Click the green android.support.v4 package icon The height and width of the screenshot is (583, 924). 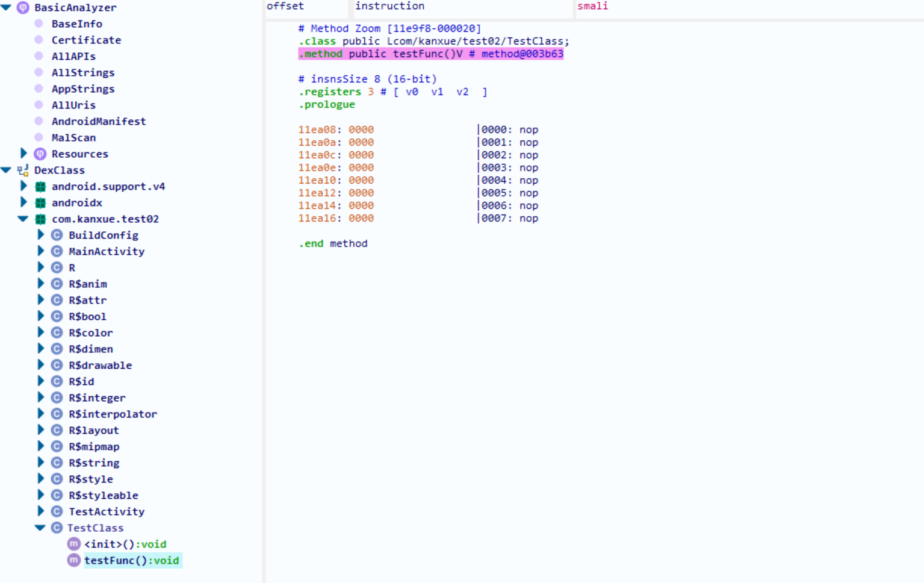click(40, 187)
